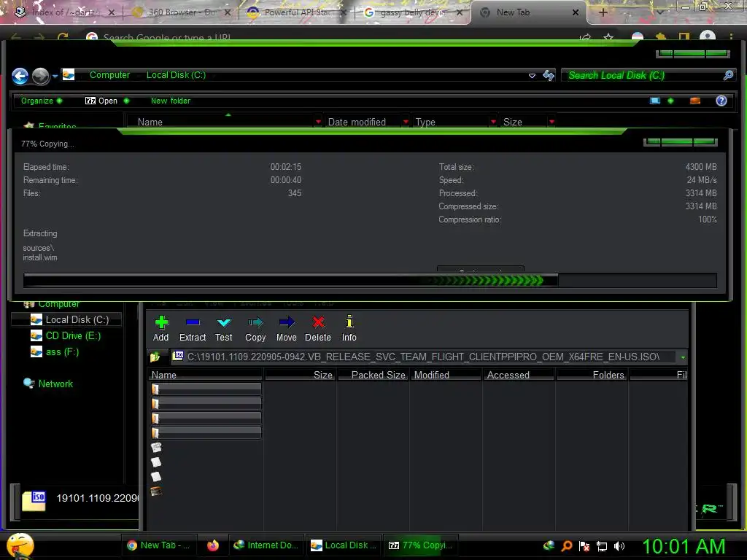Click the Explorer help question mark icon
Viewport: 747px width, 560px height.
721,101
